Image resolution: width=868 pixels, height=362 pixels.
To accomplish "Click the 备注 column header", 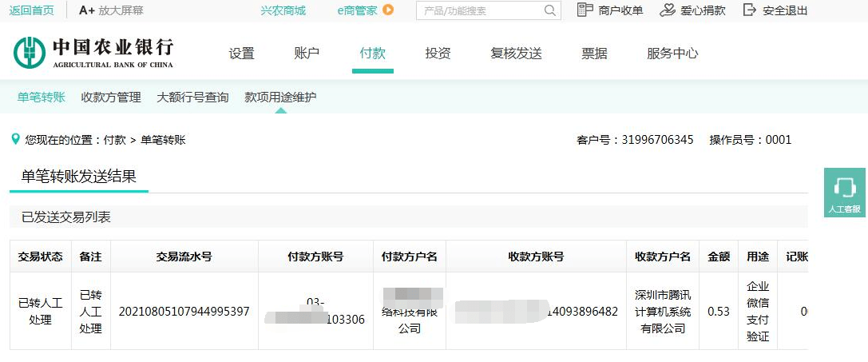I will pos(91,257).
